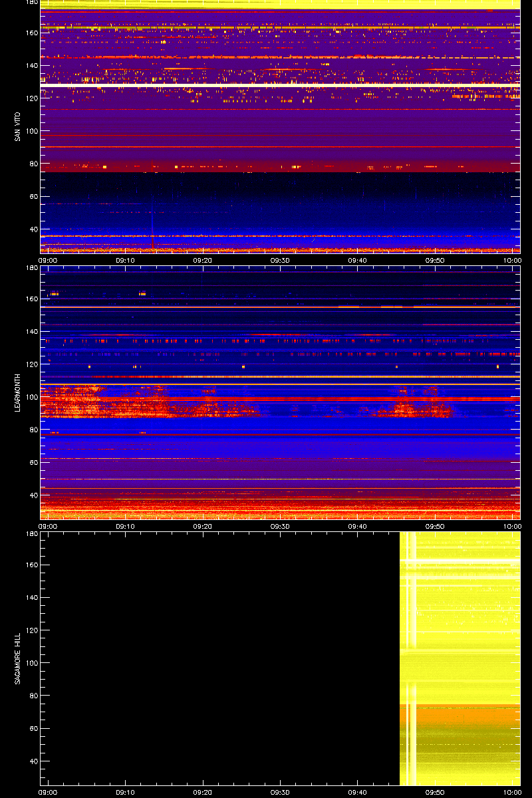
Task: Select 09:30 time tick under San Vito plot
Action: tap(280, 261)
